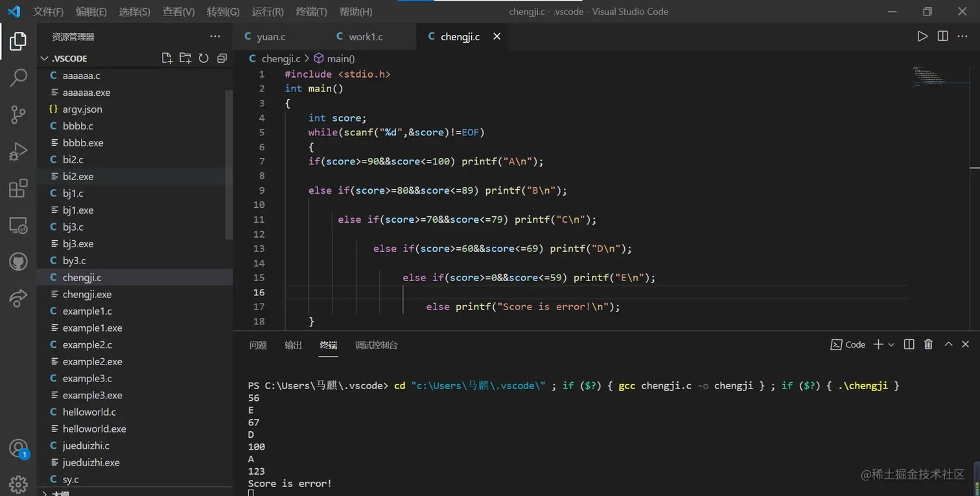Viewport: 980px width, 496px height.
Task: Open argv.json in the explorer
Action: (135, 109)
